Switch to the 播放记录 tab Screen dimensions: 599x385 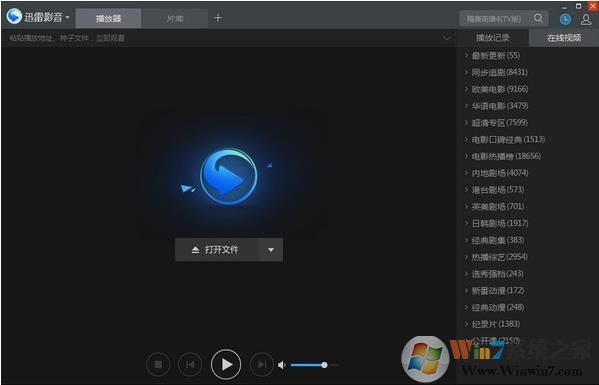pyautogui.click(x=492, y=38)
